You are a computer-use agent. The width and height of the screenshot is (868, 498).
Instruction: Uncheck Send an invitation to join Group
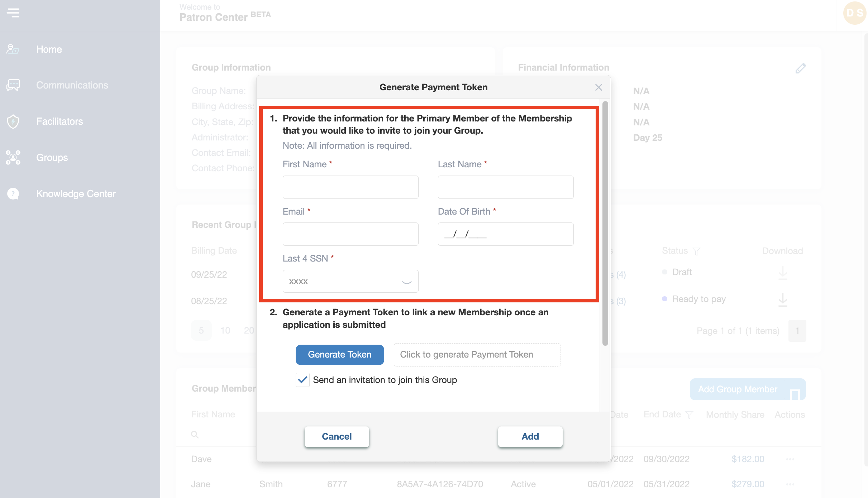coord(302,380)
